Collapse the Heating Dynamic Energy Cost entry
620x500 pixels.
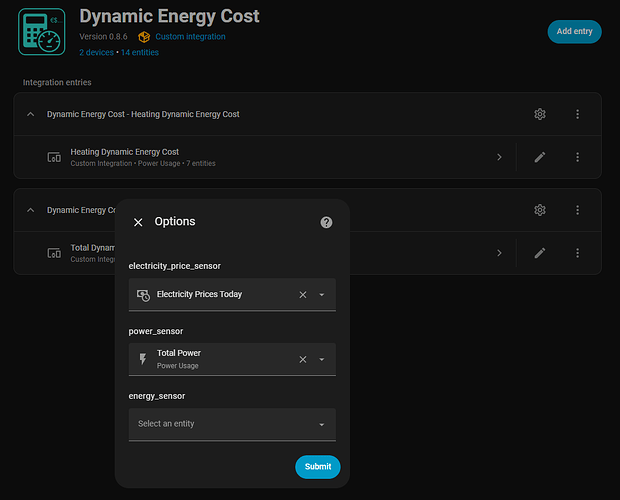(x=30, y=114)
